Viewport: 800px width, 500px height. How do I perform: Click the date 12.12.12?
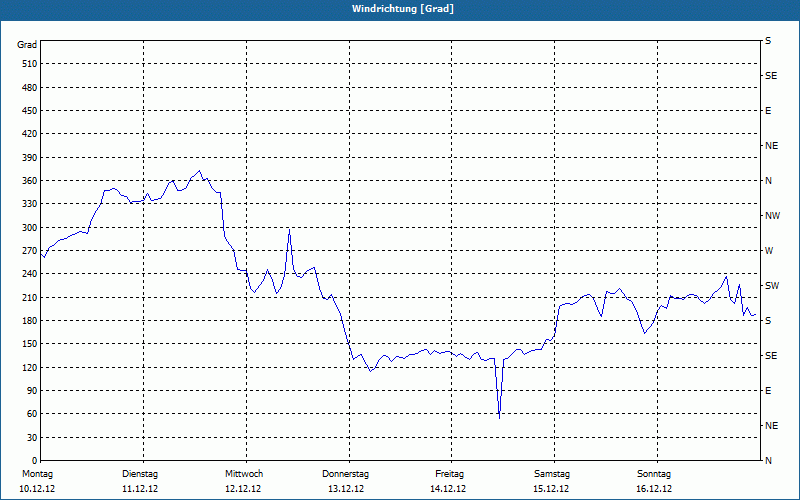pos(243,489)
